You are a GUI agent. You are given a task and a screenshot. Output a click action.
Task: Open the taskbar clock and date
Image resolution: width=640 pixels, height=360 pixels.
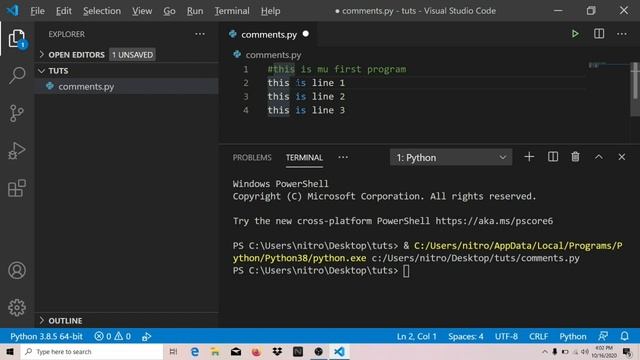[x=604, y=352]
